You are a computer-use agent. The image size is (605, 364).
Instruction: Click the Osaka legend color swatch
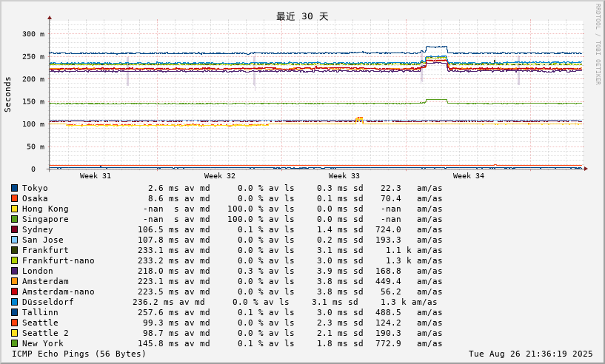click(x=14, y=198)
